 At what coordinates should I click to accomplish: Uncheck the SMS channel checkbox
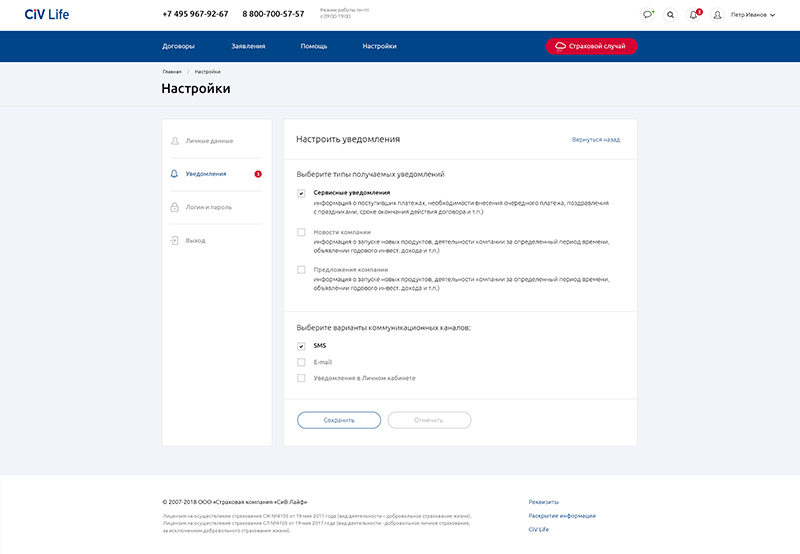[301, 346]
